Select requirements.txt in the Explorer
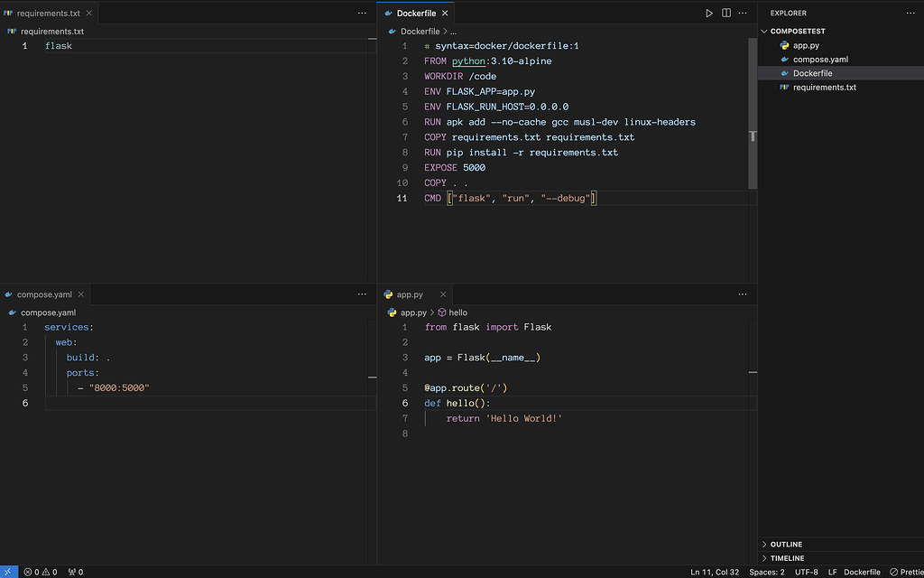Viewport: 924px width, 578px height. tap(825, 88)
